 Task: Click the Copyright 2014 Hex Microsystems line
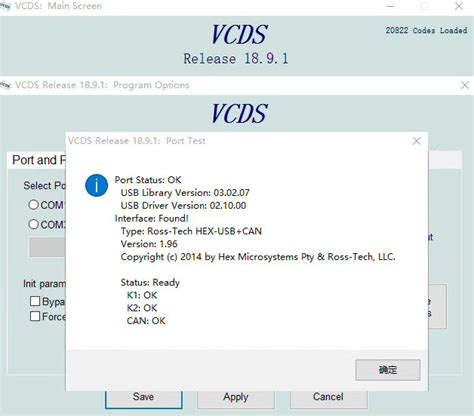[258, 257]
